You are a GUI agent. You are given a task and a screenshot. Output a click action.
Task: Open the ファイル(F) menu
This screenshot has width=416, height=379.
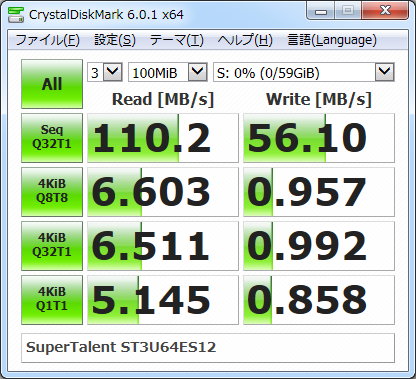point(47,40)
